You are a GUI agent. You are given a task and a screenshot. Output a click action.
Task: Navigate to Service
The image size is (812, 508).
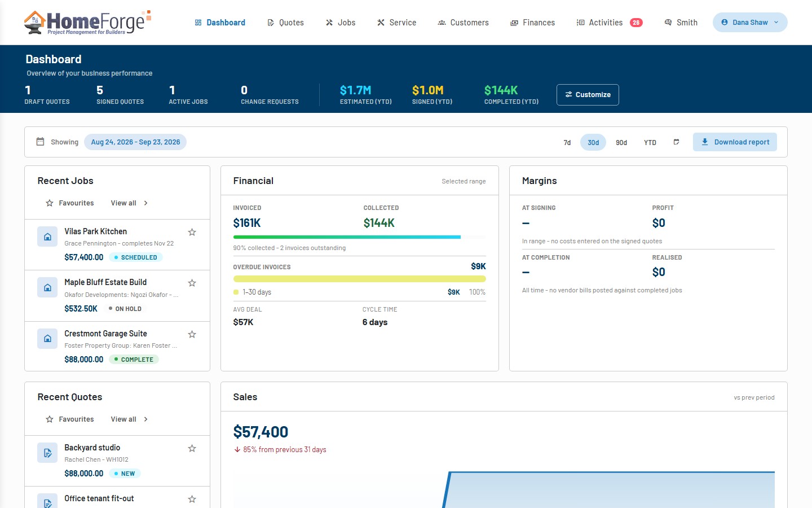(x=397, y=23)
